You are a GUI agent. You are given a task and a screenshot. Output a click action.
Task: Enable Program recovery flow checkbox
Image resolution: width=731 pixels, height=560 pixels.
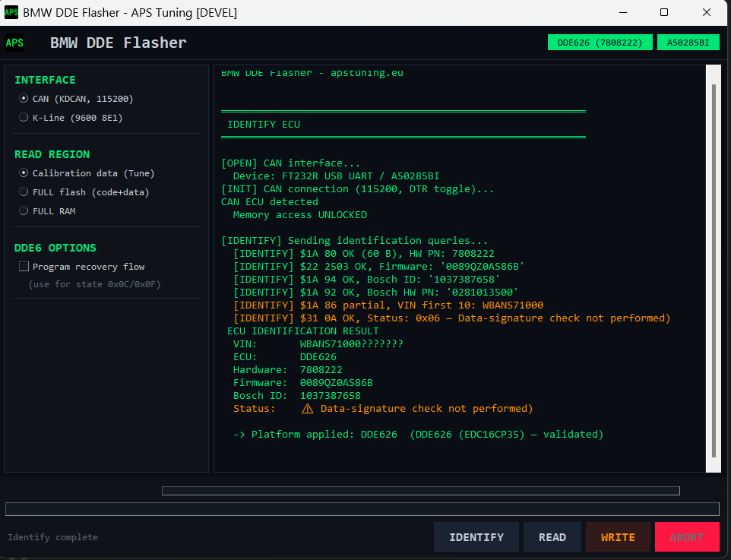[x=24, y=266]
